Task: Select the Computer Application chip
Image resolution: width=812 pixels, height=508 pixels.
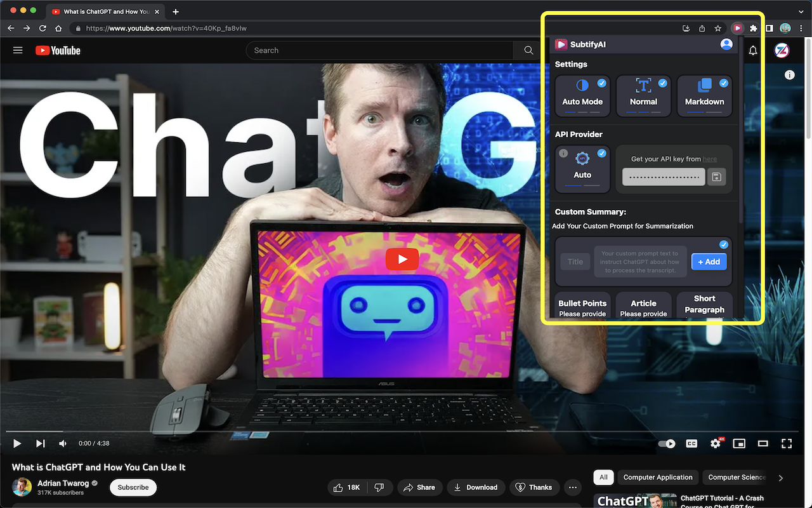Action: tap(658, 478)
